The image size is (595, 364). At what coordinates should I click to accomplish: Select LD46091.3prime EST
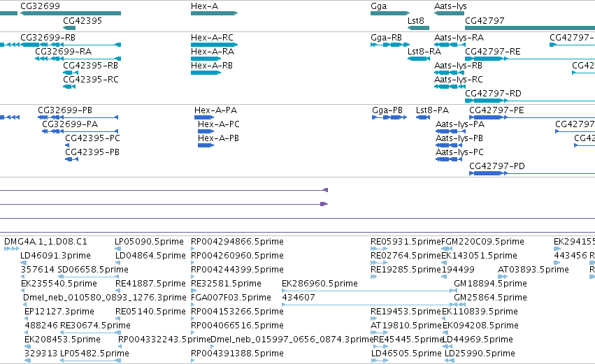(55, 256)
